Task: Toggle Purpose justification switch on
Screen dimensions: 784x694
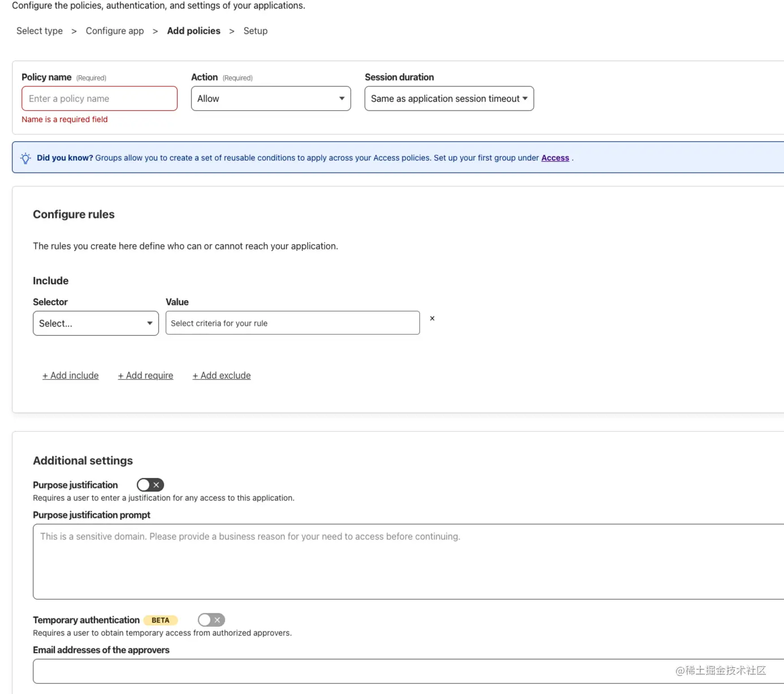Action: 150,485
